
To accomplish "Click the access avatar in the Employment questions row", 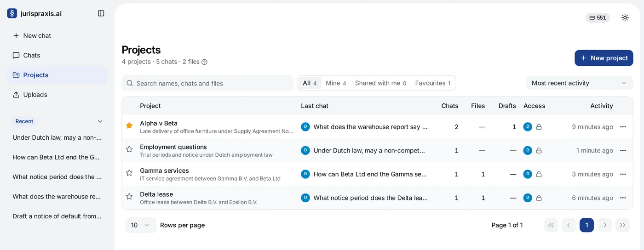I will tap(528, 150).
